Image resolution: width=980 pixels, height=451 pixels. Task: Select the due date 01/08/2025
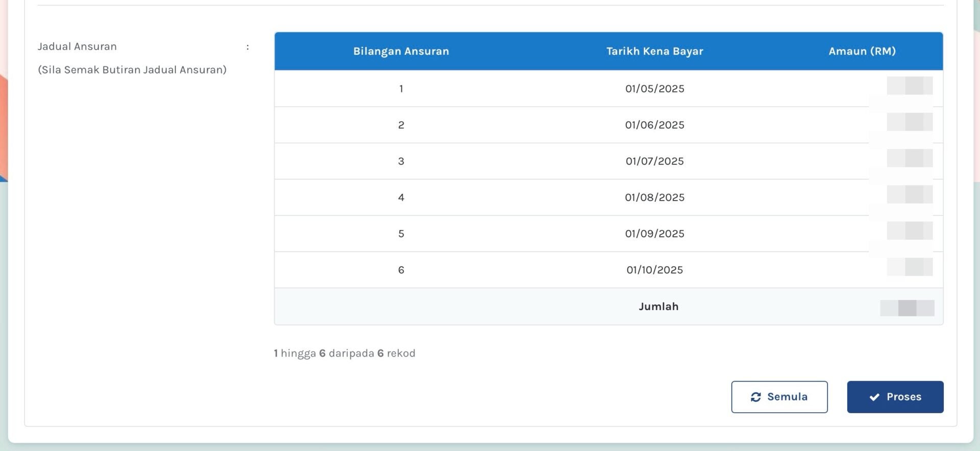tap(654, 197)
